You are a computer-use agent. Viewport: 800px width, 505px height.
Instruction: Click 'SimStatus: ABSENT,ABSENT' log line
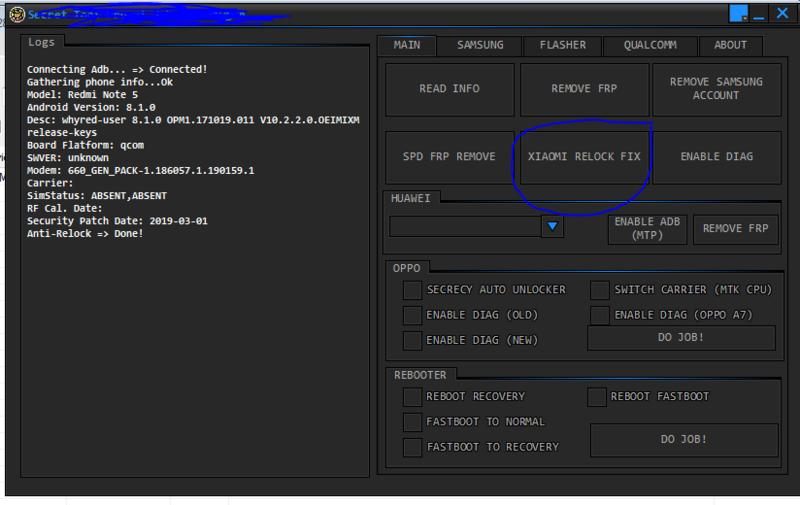pyautogui.click(x=97, y=196)
